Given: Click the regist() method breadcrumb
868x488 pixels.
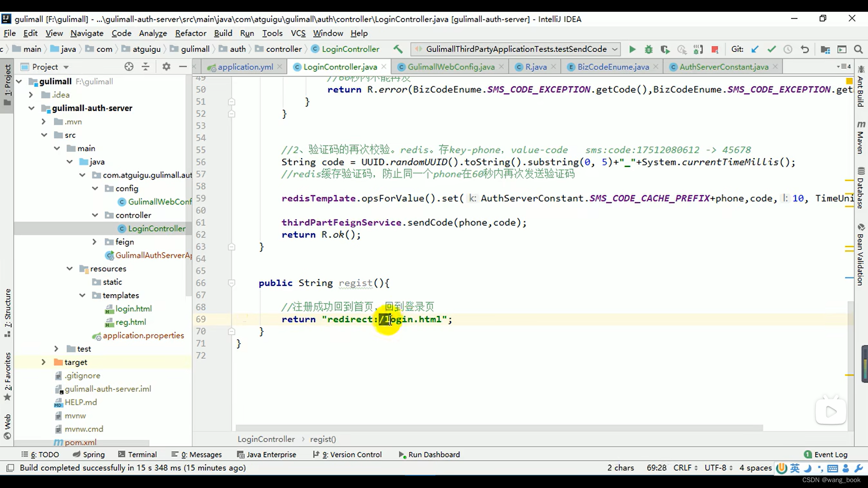Looking at the screenshot, I should [322, 439].
